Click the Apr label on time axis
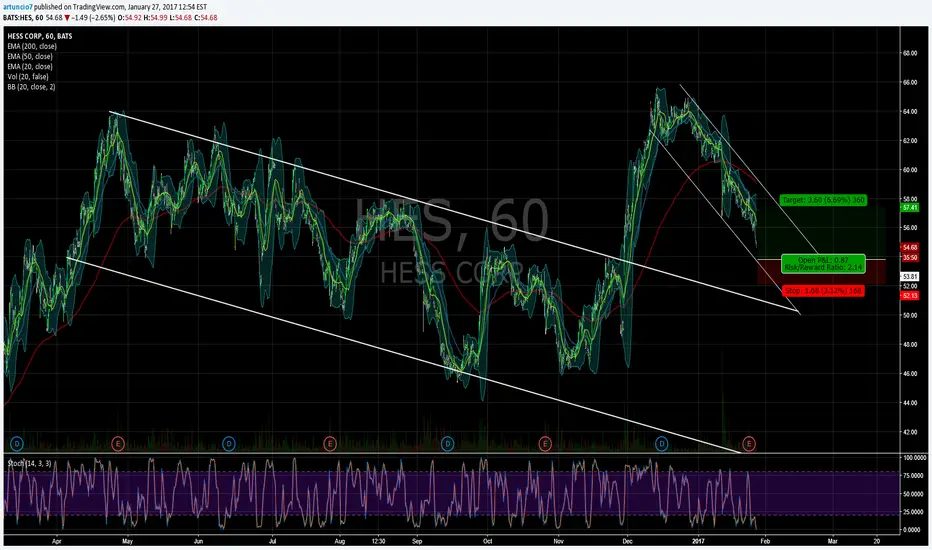The image size is (932, 550). (57, 541)
